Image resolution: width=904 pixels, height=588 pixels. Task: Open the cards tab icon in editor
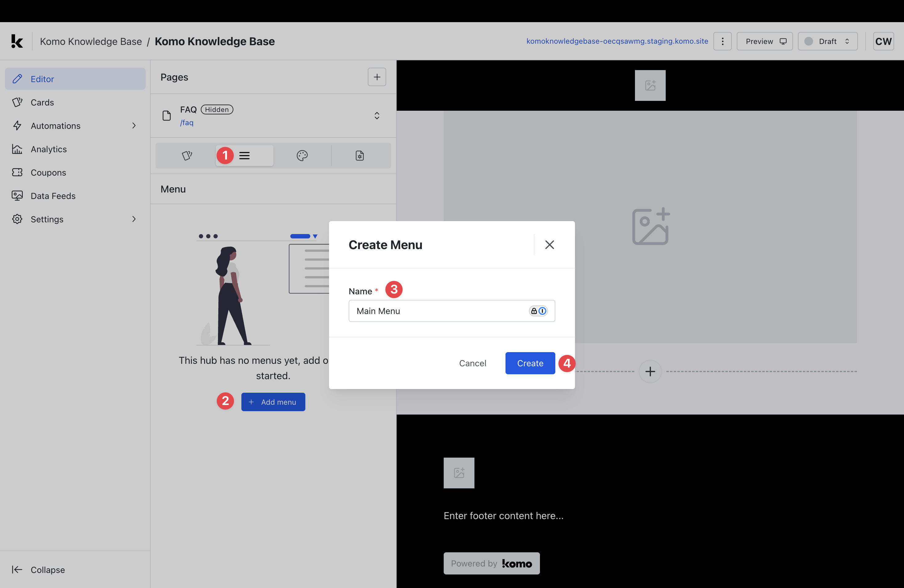point(187,155)
